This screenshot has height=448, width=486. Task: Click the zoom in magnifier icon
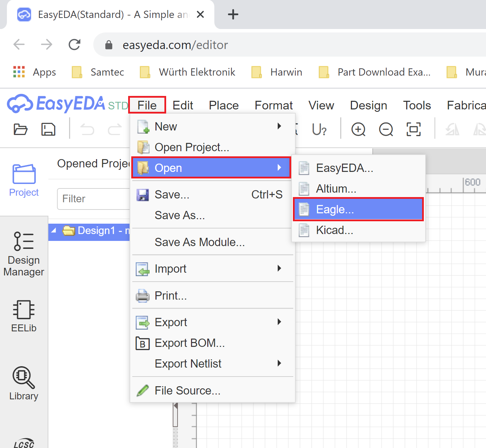358,129
